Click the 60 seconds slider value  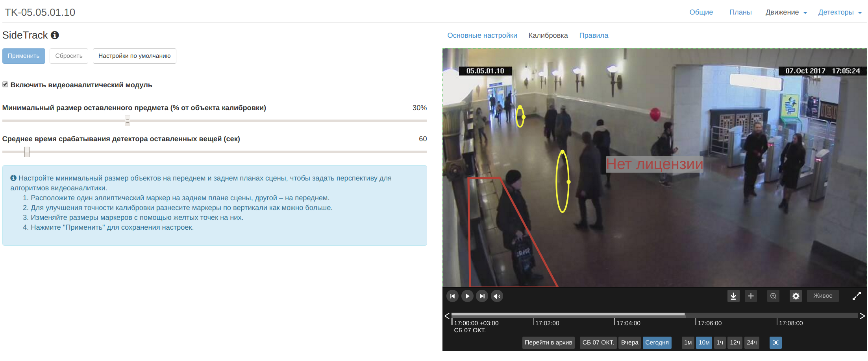423,139
